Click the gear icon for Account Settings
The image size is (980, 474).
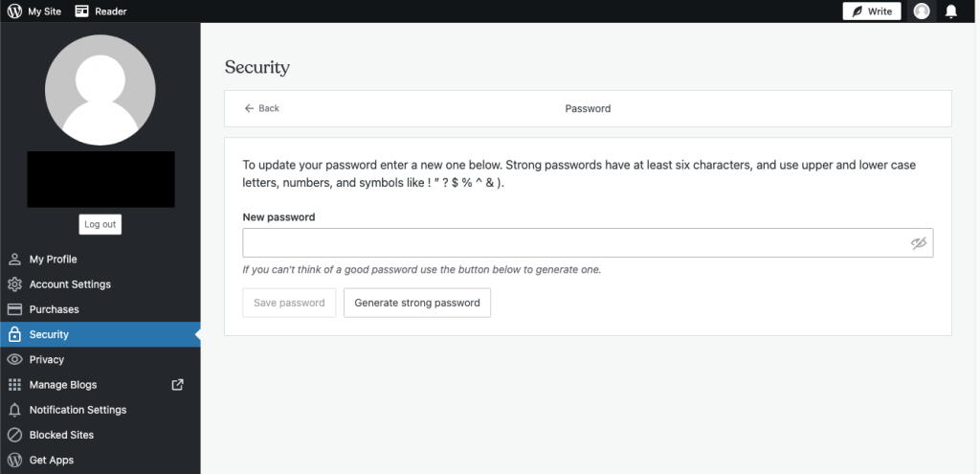coord(14,284)
